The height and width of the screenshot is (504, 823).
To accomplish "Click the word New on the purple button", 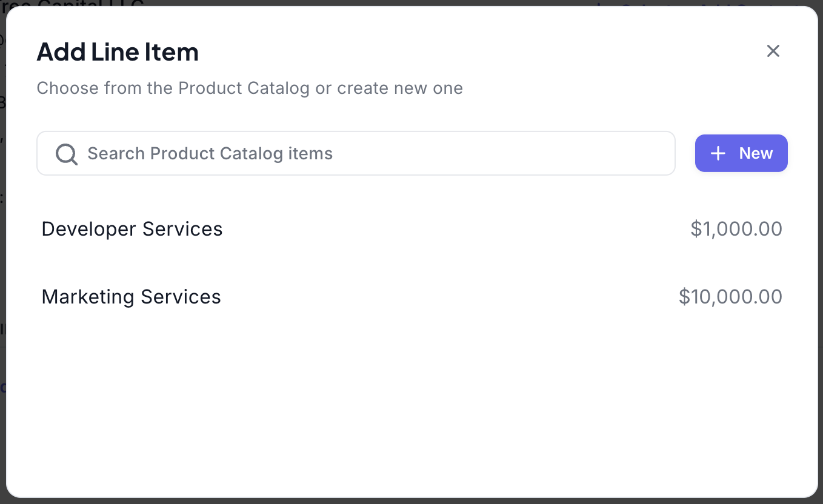I will coord(756,153).
